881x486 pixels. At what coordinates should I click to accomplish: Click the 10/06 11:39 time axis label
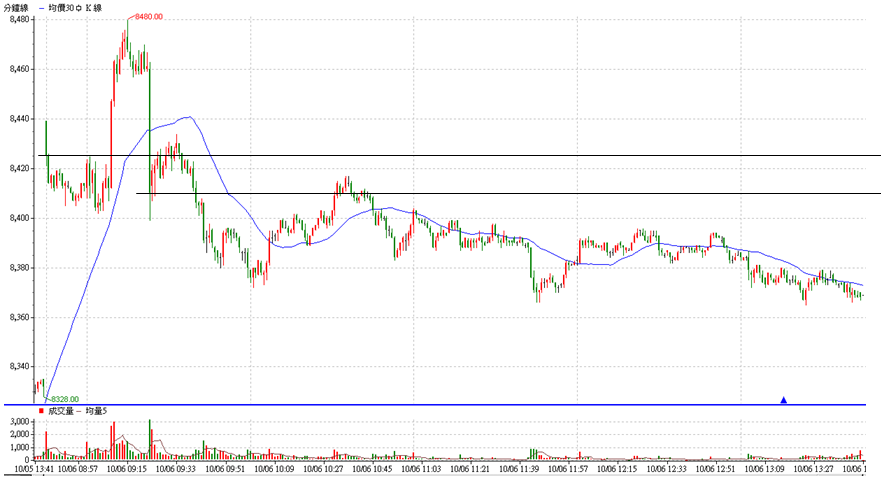(519, 469)
